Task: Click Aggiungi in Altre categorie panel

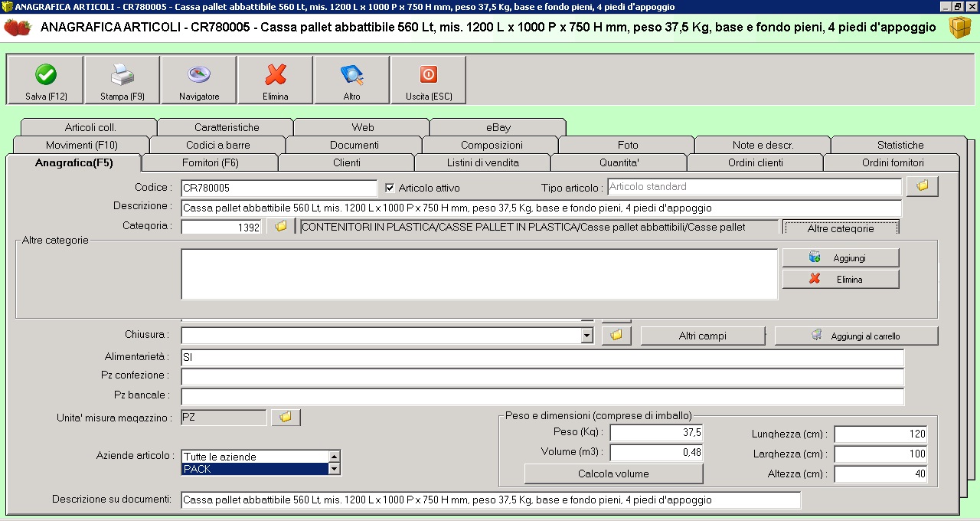Action: 841,258
